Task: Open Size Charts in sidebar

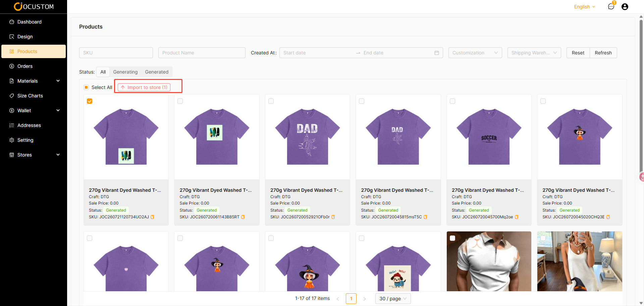Action: (x=34, y=96)
